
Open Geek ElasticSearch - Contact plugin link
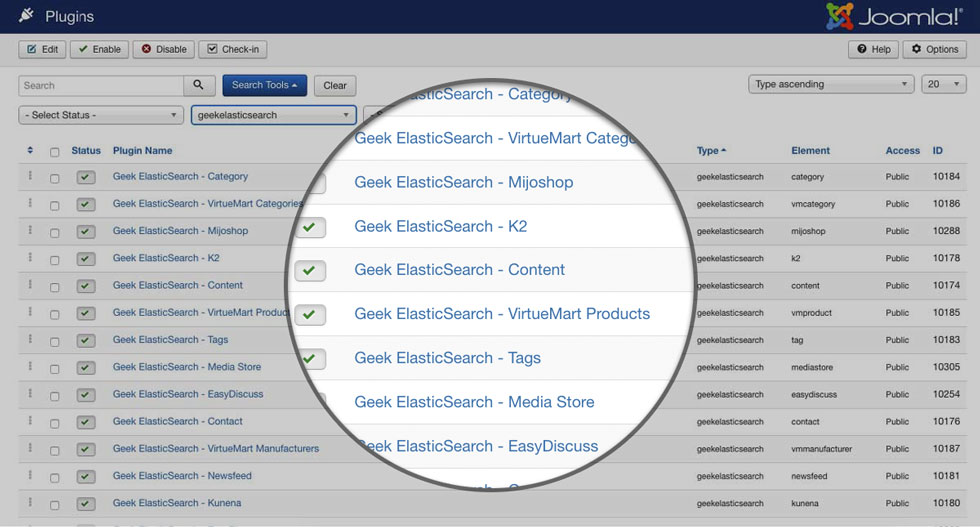[178, 421]
